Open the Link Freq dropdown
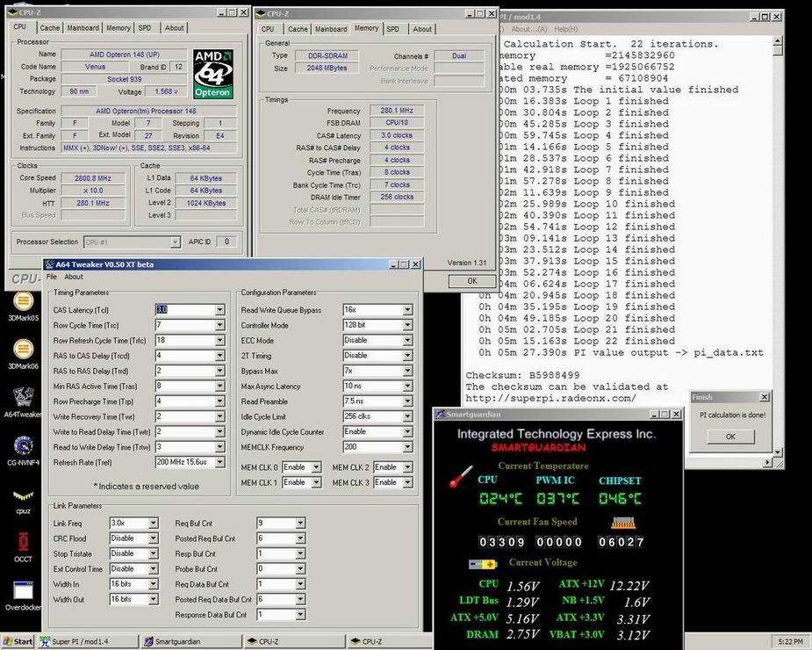 [x=154, y=524]
